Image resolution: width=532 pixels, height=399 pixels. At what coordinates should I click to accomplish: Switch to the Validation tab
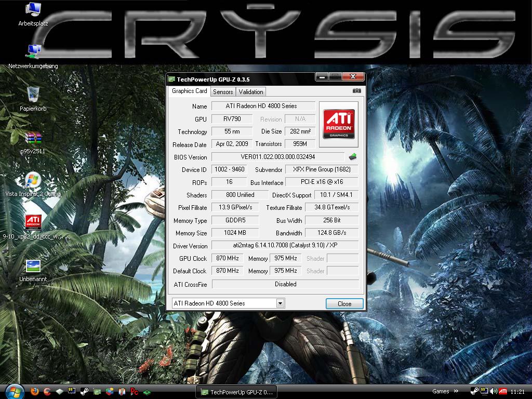coord(251,91)
